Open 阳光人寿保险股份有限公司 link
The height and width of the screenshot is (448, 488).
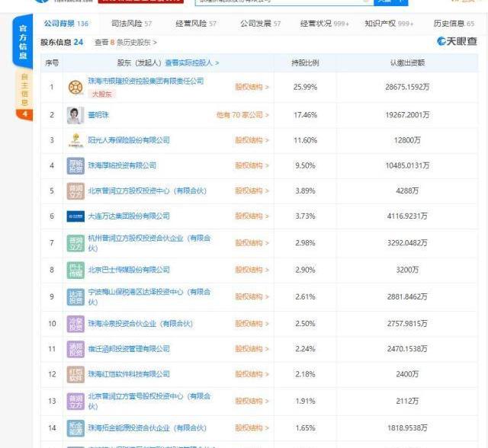coord(129,140)
